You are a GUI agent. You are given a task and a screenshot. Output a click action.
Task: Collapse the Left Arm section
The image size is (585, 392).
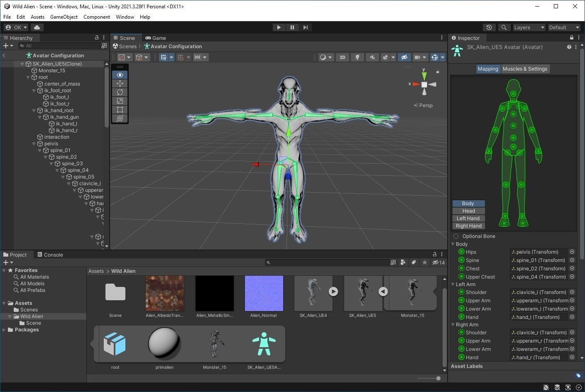[453, 284]
